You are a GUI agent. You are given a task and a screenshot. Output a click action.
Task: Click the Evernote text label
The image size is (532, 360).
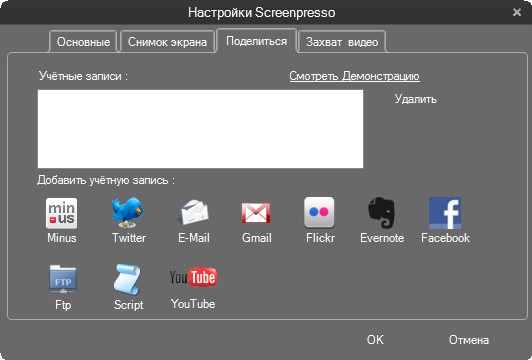coord(382,238)
